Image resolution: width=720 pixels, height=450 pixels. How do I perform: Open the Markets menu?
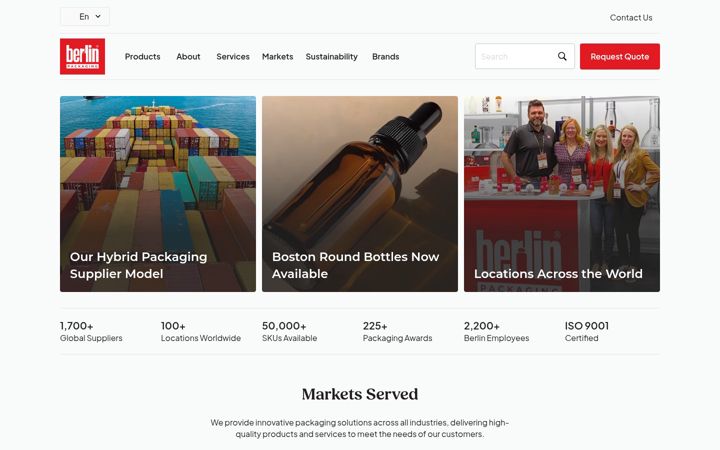click(277, 56)
